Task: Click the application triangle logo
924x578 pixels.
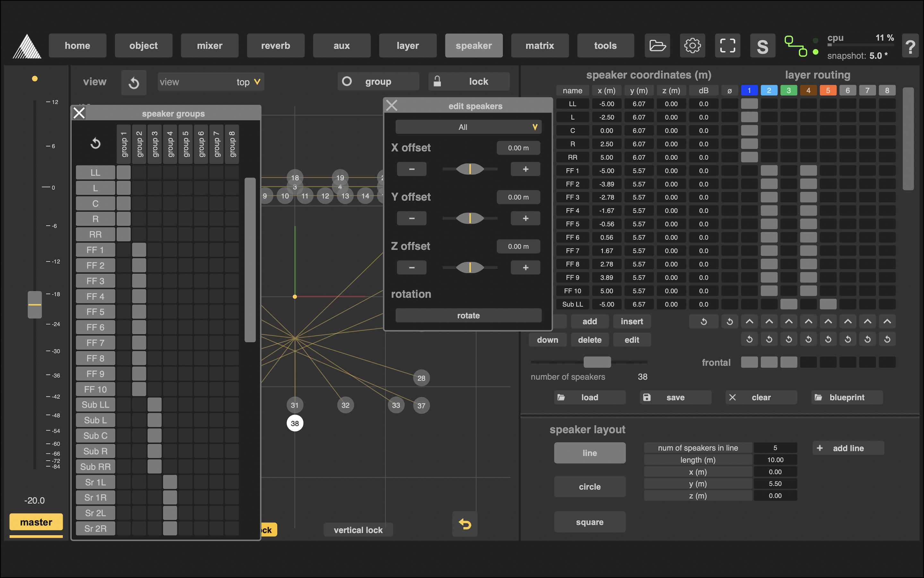Action: click(x=27, y=46)
